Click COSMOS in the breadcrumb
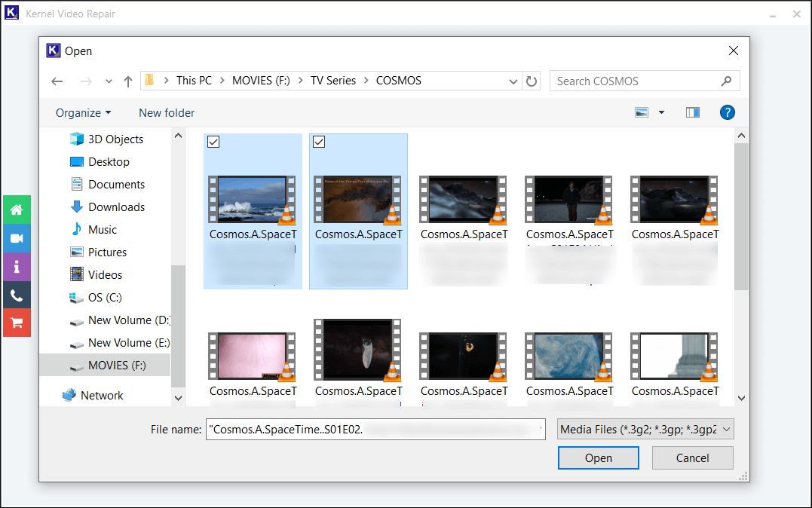The height and width of the screenshot is (508, 812). 399,80
